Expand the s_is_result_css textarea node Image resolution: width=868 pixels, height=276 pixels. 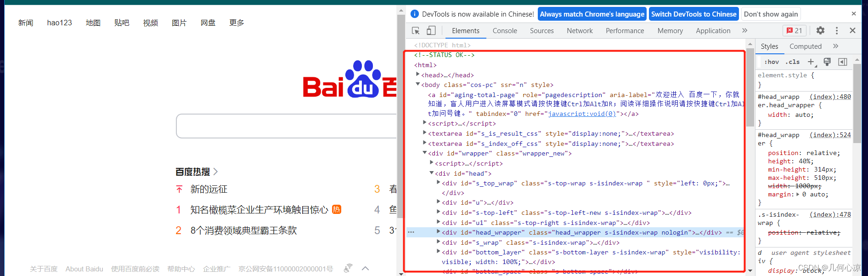tap(424, 133)
